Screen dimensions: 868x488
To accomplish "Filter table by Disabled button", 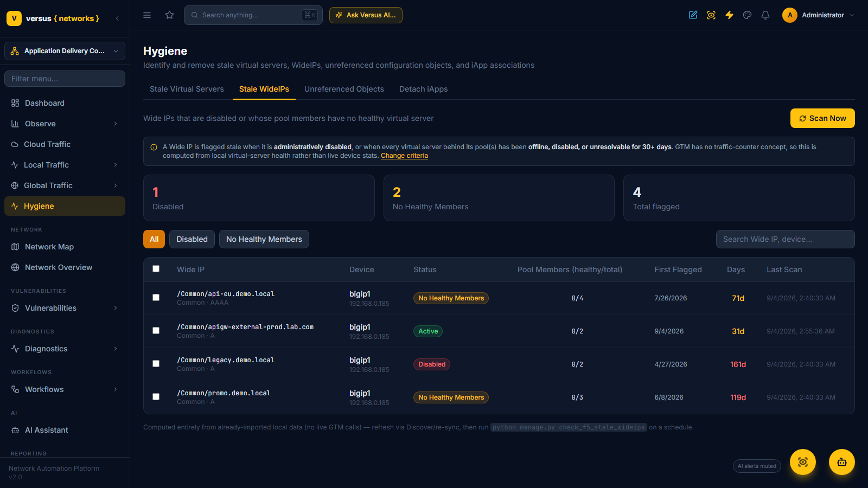I will [192, 239].
